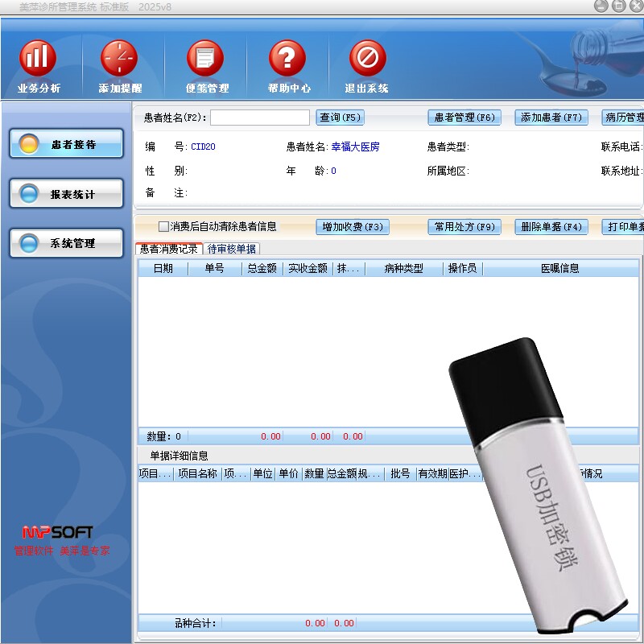Image resolution: width=644 pixels, height=644 pixels.
Task: Click 批号 column header
Action: tap(400, 473)
